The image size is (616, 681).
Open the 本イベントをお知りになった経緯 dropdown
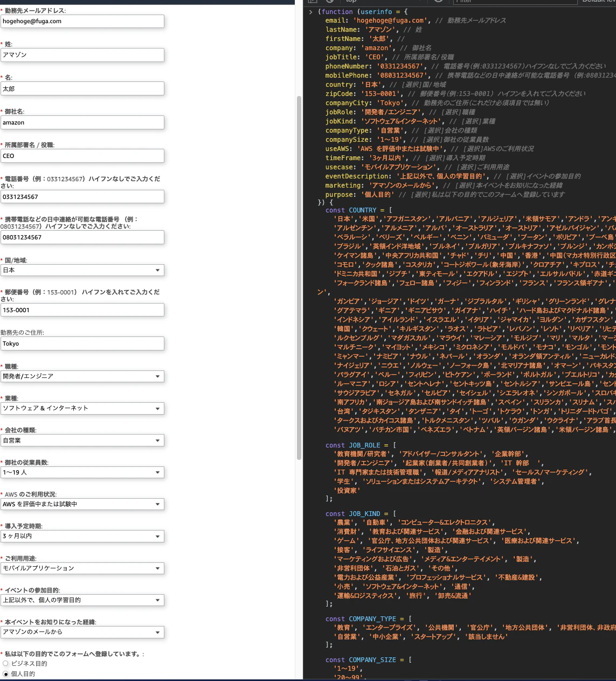coord(82,632)
